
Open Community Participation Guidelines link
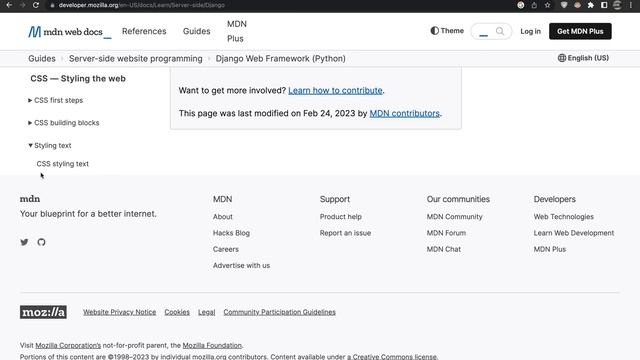pos(280,312)
